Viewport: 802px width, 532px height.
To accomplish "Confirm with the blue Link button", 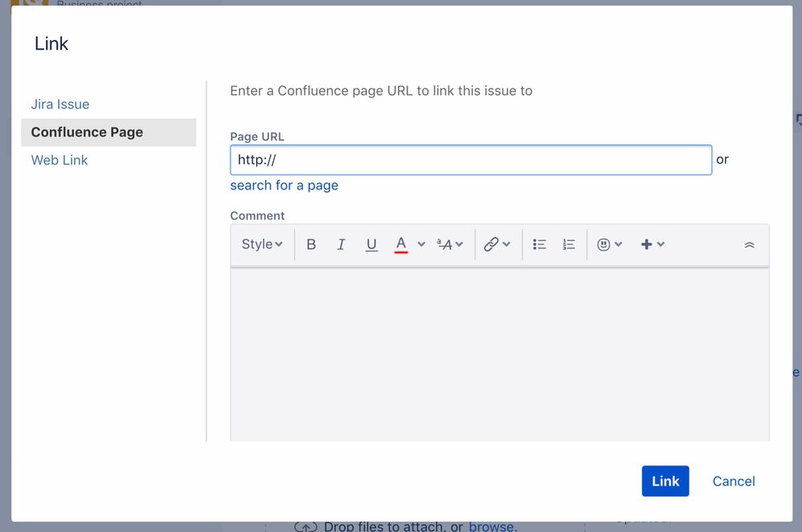I will pyautogui.click(x=665, y=481).
